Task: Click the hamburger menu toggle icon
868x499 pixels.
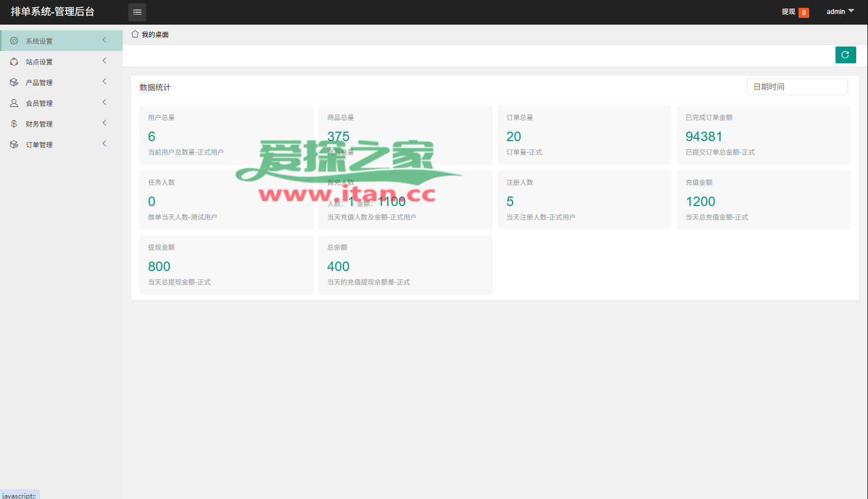Action: tap(137, 12)
